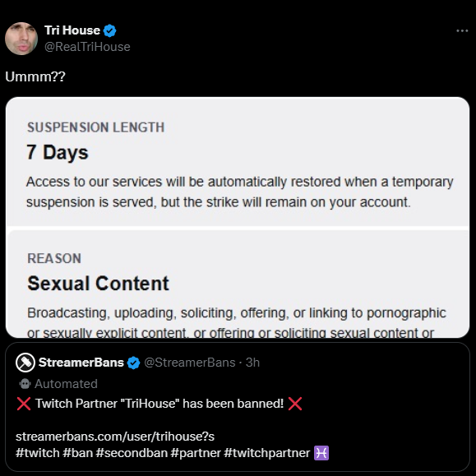Click the blue verified badge beside Tri House

[x=109, y=30]
